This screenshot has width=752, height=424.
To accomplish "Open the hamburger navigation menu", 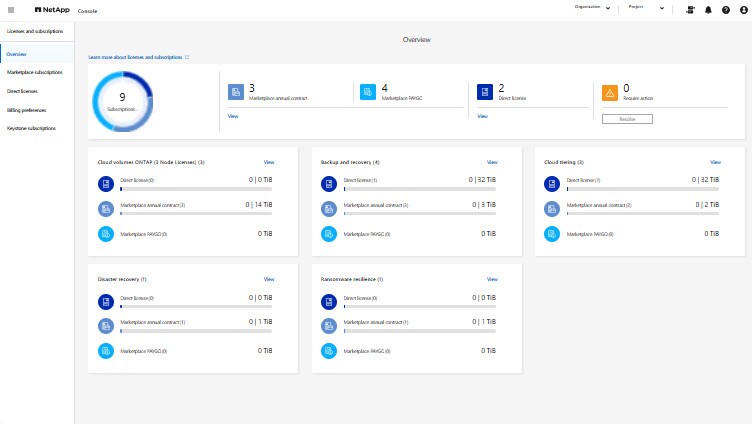I will point(11,9).
